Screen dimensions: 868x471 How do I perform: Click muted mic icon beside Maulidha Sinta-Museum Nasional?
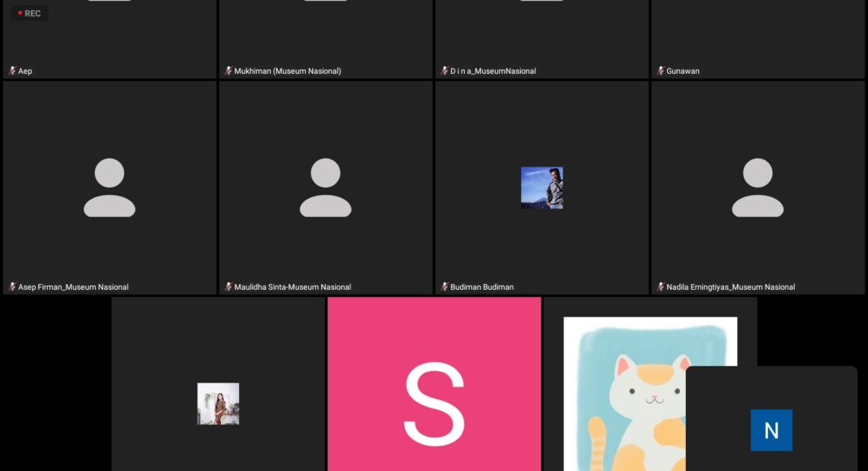coord(228,287)
